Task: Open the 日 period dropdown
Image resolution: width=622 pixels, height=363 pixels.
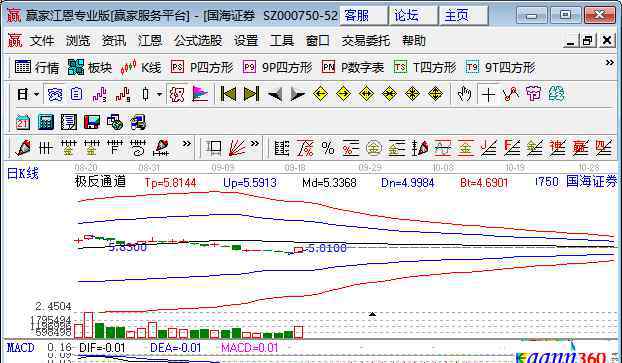Action: coord(28,94)
